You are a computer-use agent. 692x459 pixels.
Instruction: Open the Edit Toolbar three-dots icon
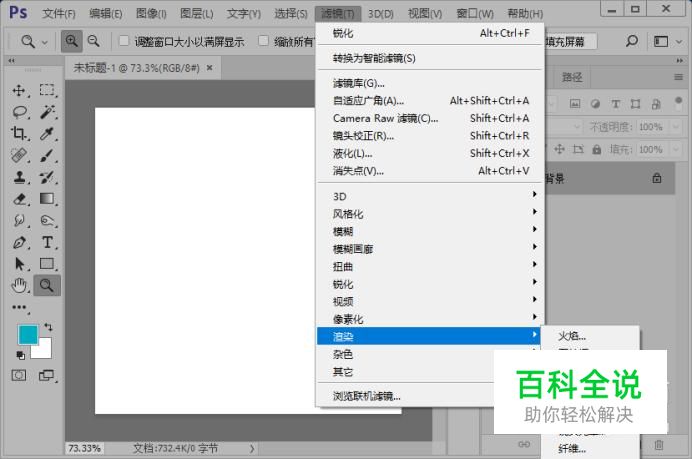(x=19, y=307)
